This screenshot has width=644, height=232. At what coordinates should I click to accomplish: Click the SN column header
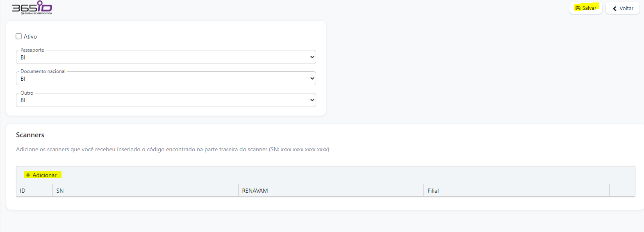tap(60, 191)
